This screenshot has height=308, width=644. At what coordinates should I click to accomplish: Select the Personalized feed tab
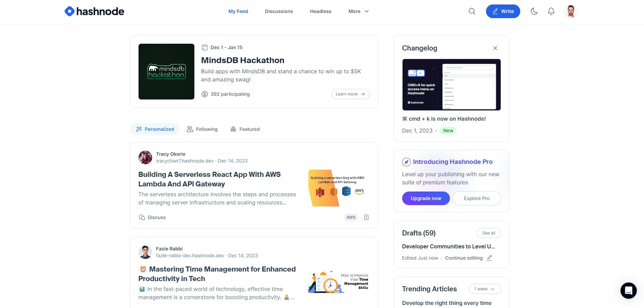click(x=155, y=129)
